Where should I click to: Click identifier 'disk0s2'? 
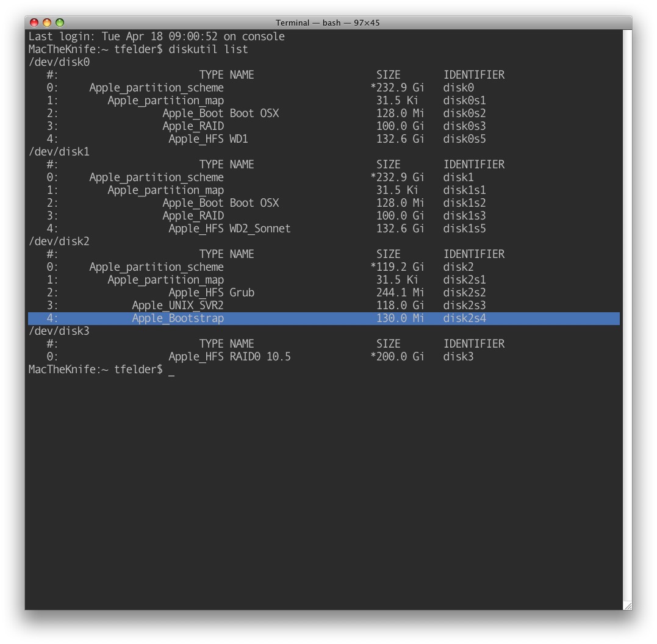(x=465, y=113)
